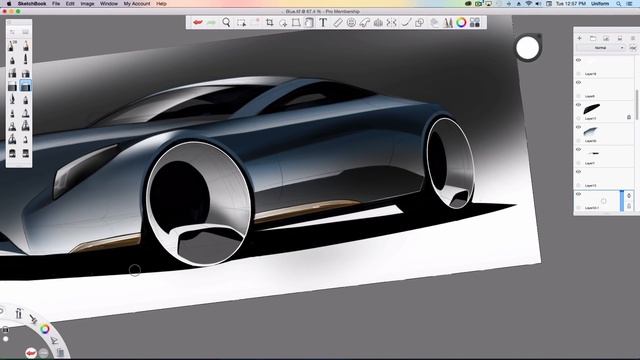The image size is (640, 360).
Task: Toggle the lower lock icon on the selected layer
Action: [629, 206]
